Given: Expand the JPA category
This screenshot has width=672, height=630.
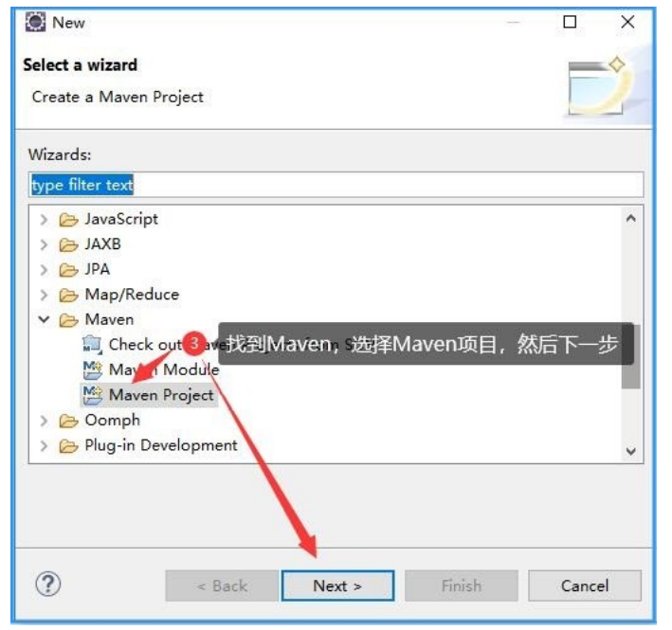Looking at the screenshot, I should [44, 270].
